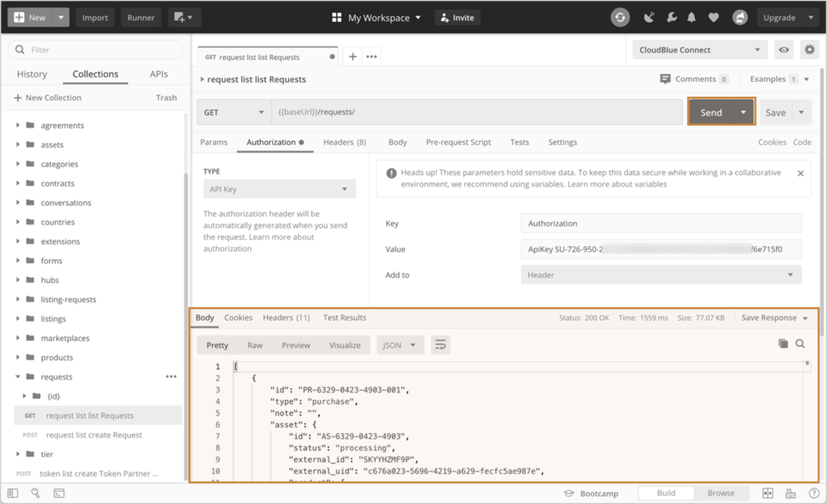The height and width of the screenshot is (504, 827).
Task: Open the Save Response dropdown
Action: 775,318
